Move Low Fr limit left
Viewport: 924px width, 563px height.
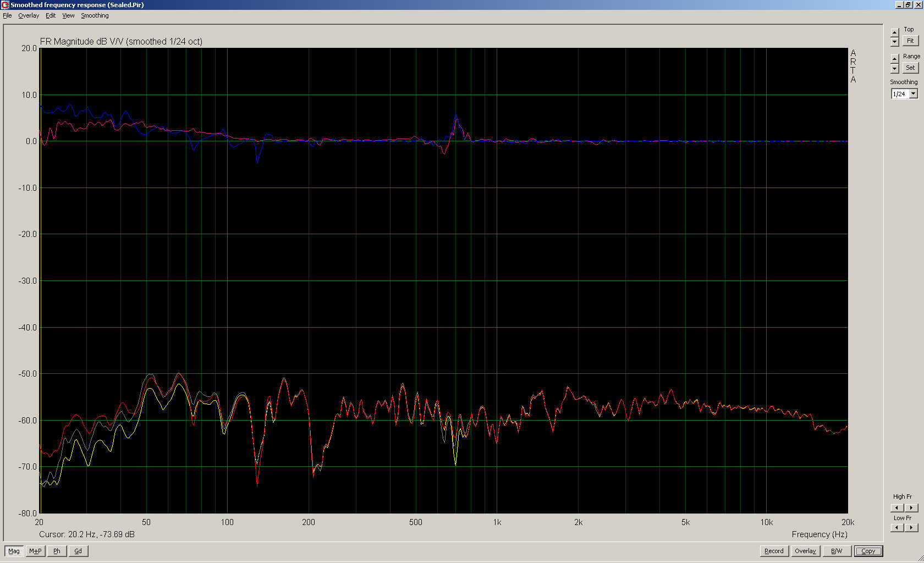coord(897,528)
